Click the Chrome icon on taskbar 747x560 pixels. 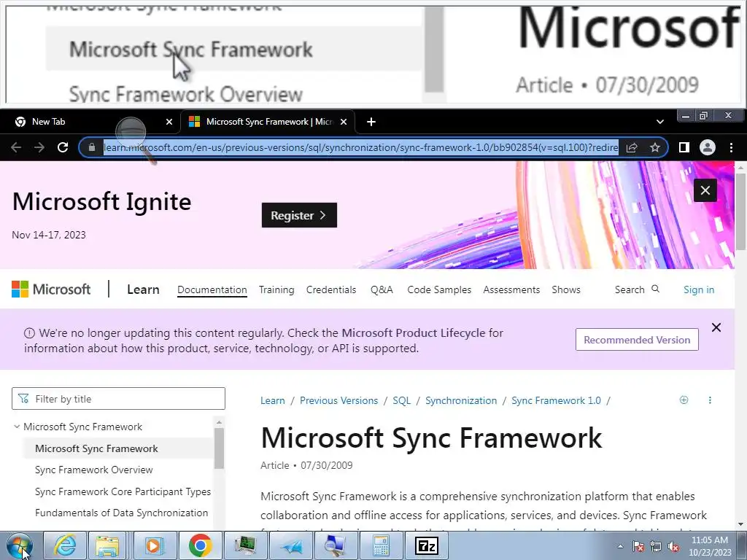200,545
